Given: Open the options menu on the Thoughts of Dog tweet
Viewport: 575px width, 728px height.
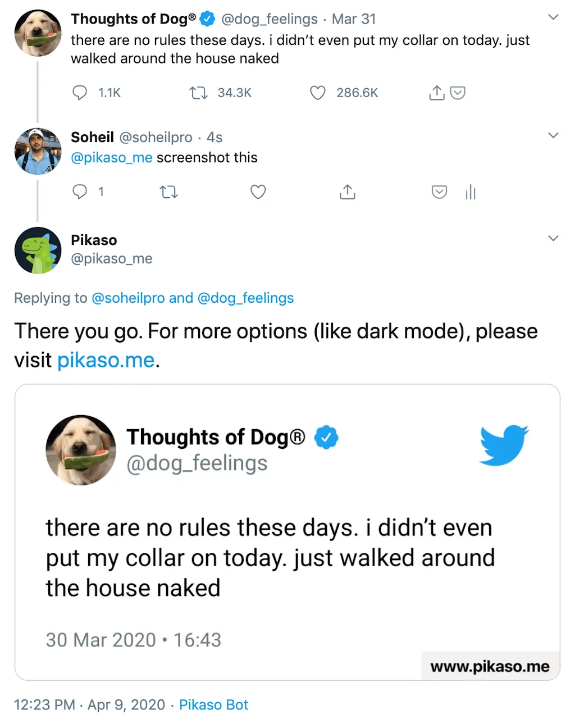Looking at the screenshot, I should coord(554,17).
